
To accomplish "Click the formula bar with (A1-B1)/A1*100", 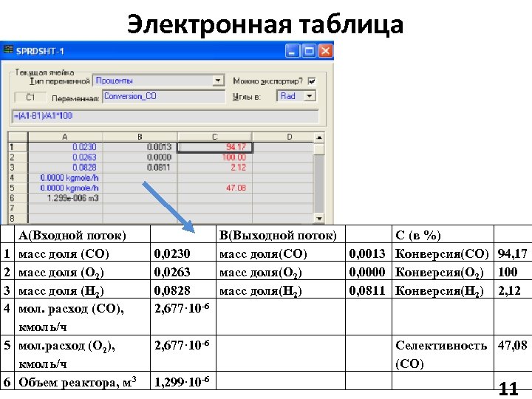I will [x=166, y=116].
